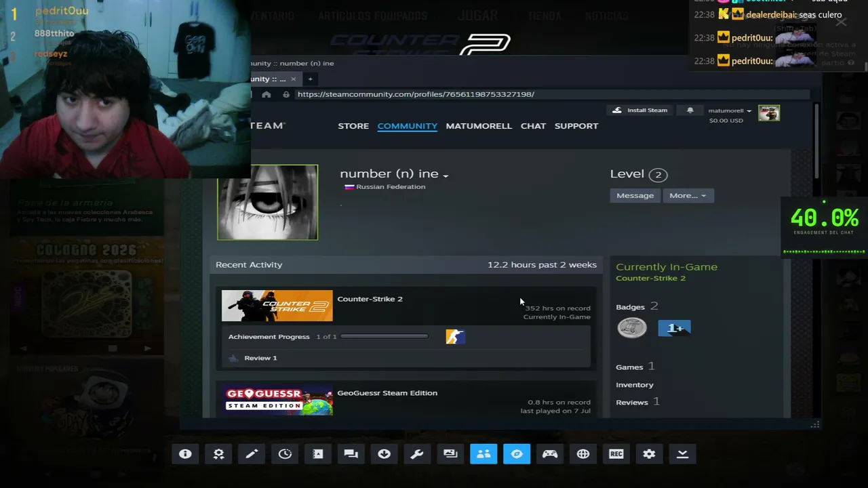Click the silver community badge icon
Image resolution: width=868 pixels, height=488 pixels.
coord(631,328)
